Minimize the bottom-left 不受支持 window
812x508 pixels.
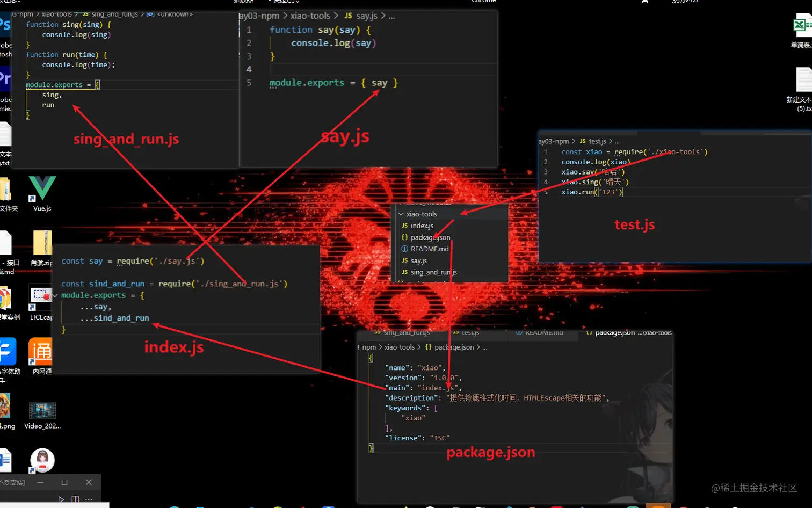click(x=40, y=482)
